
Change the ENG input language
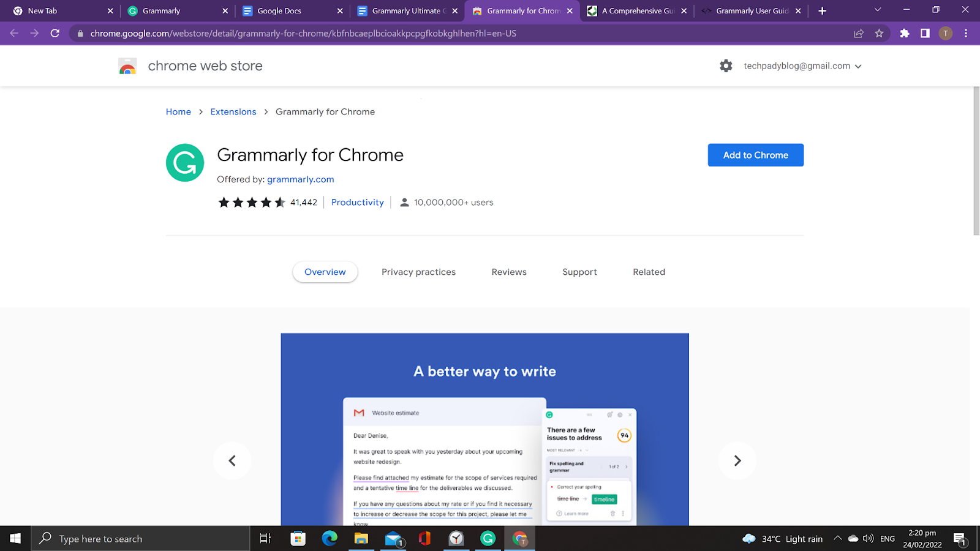point(888,539)
